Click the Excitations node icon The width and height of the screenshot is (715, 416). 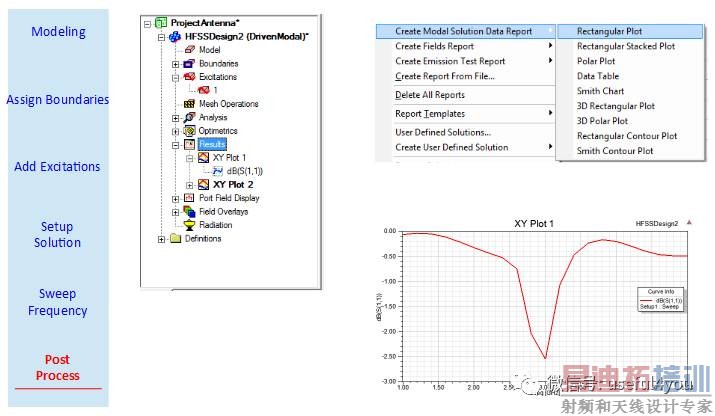click(x=189, y=77)
